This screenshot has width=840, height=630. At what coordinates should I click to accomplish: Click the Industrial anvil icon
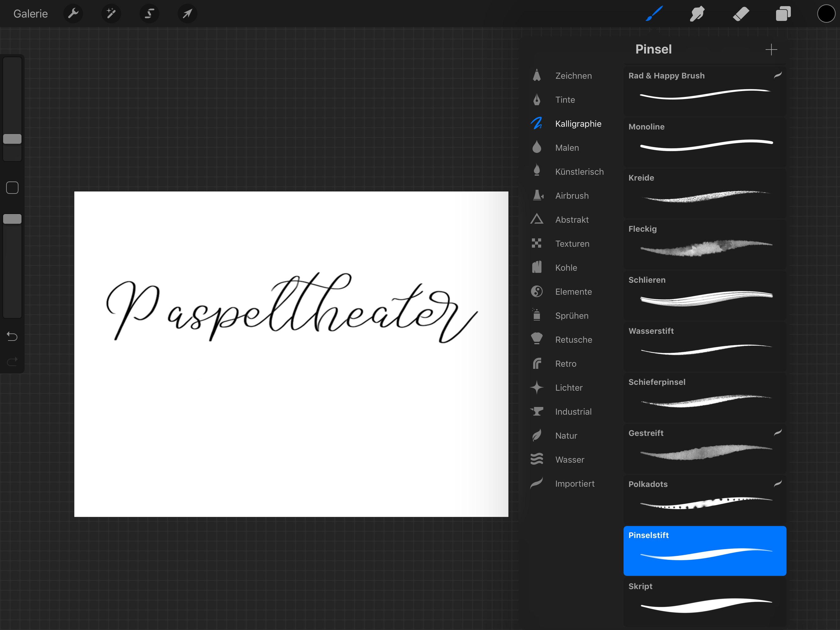pos(537,411)
